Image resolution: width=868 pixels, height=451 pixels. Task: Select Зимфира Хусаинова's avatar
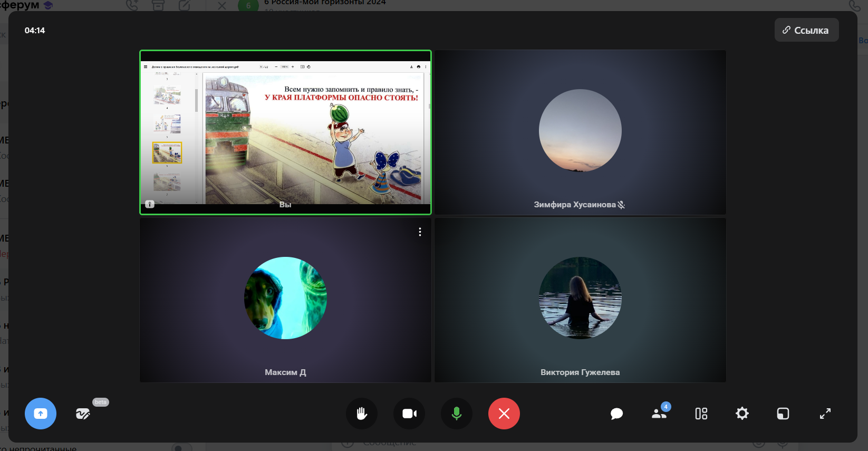pyautogui.click(x=580, y=130)
